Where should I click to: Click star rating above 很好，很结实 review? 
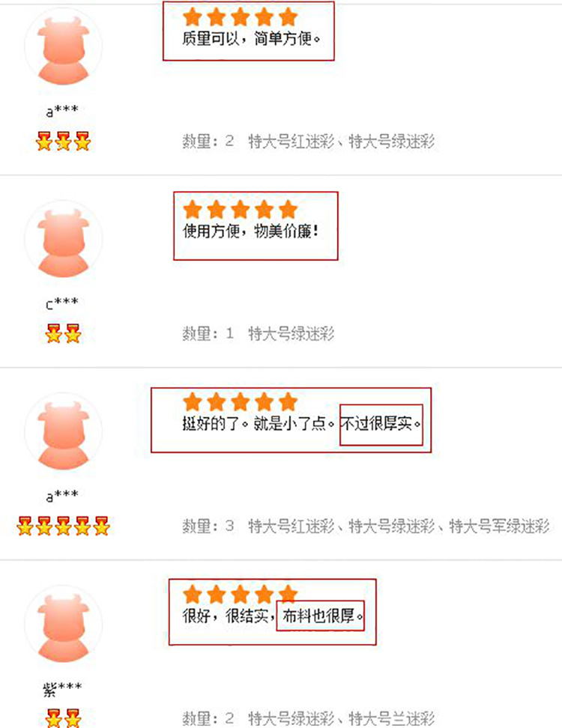[240, 594]
